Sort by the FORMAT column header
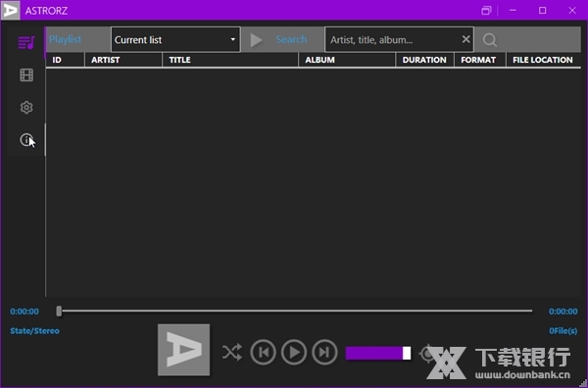588x388 pixels. (480, 60)
